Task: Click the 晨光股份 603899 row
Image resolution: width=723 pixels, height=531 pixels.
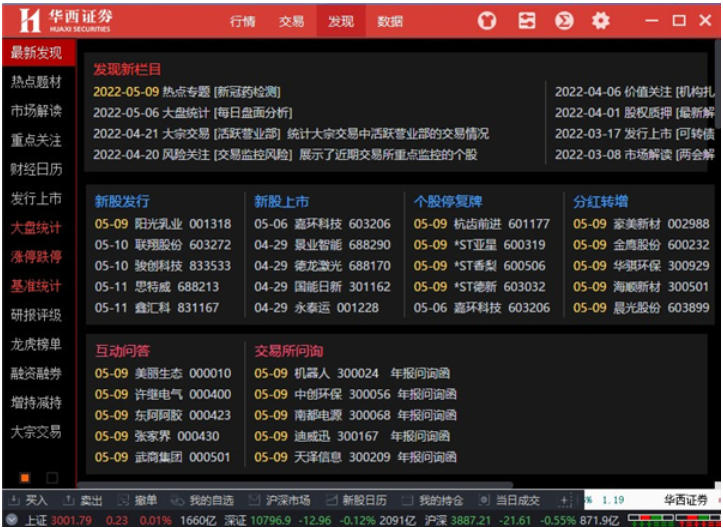Action: 641,307
